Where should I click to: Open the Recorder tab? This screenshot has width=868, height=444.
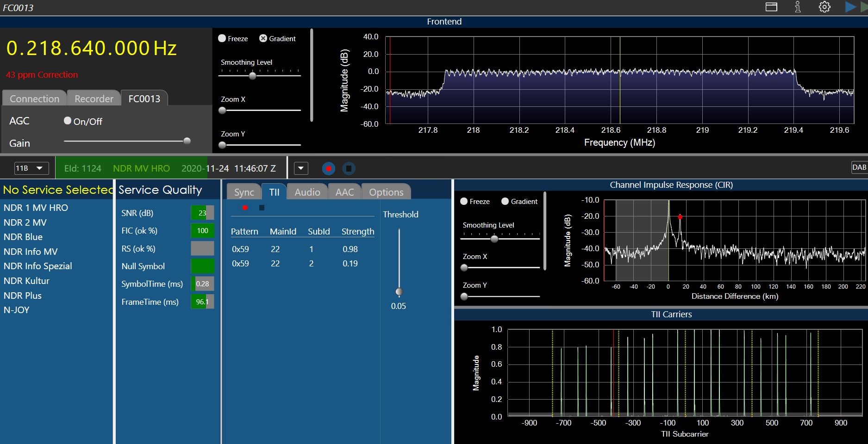click(x=94, y=99)
